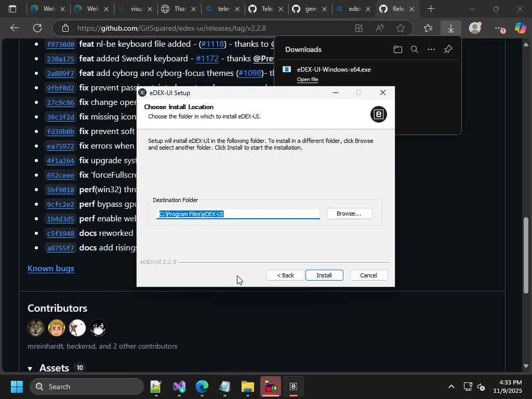Show hidden system tray icons
This screenshot has width=532, height=399.
click(x=451, y=387)
